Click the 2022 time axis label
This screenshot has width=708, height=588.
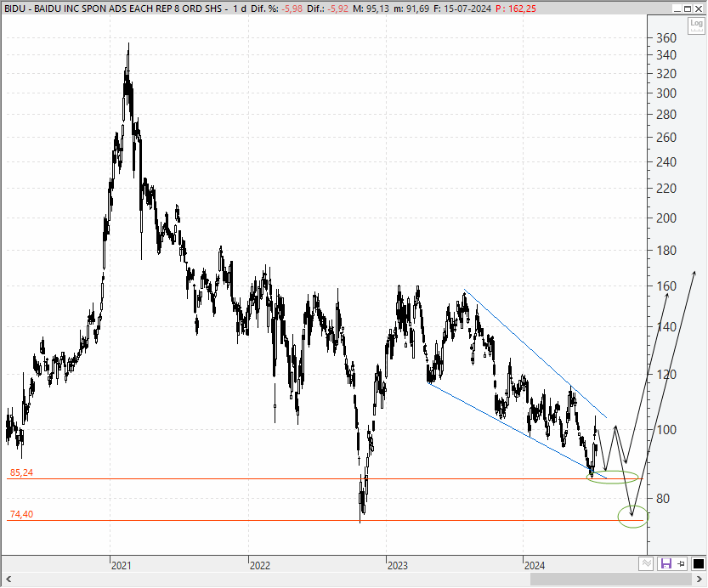point(259,565)
